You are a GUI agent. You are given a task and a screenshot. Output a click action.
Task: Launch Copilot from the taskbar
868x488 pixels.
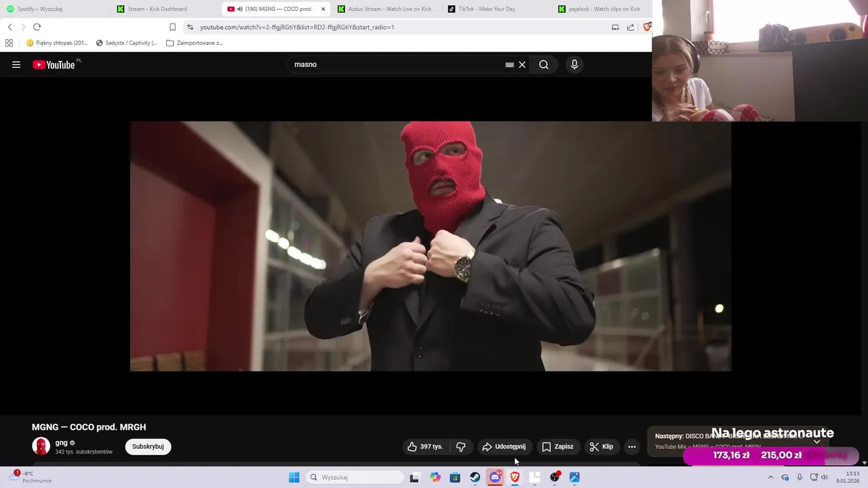[435, 477]
